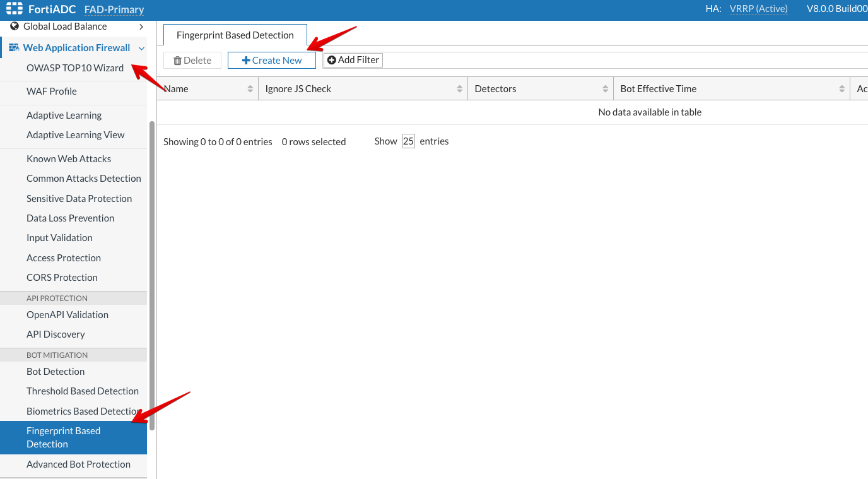Click the Detectors column sort icon
Viewport: 868px width, 479px height.
point(606,89)
